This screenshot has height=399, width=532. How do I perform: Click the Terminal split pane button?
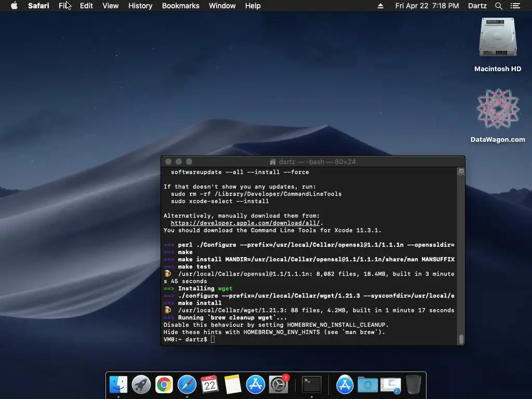(x=461, y=171)
